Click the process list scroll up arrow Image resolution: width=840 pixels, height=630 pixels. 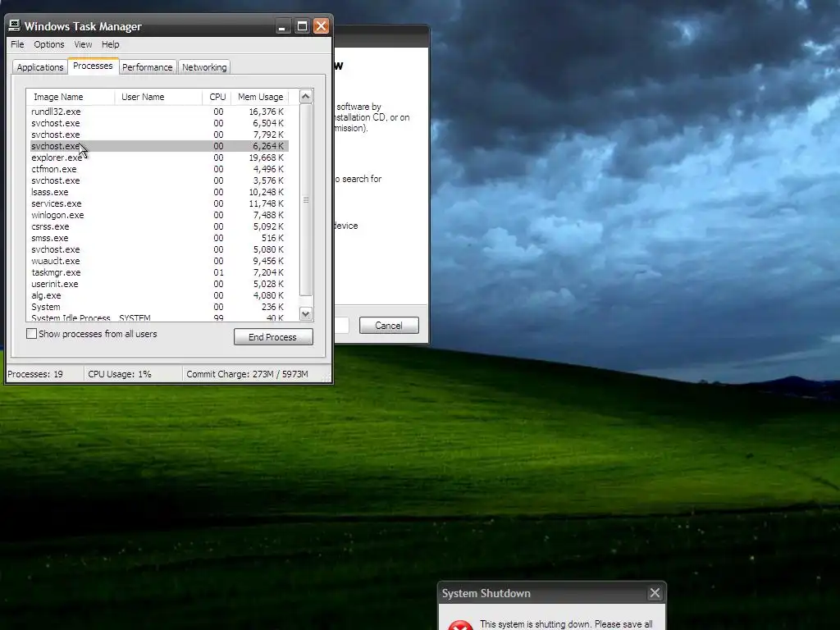pos(306,97)
